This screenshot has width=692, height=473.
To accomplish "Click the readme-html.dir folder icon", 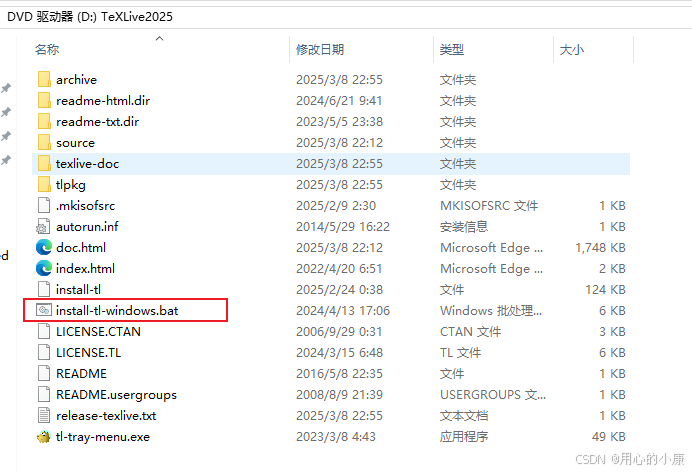I will point(44,100).
